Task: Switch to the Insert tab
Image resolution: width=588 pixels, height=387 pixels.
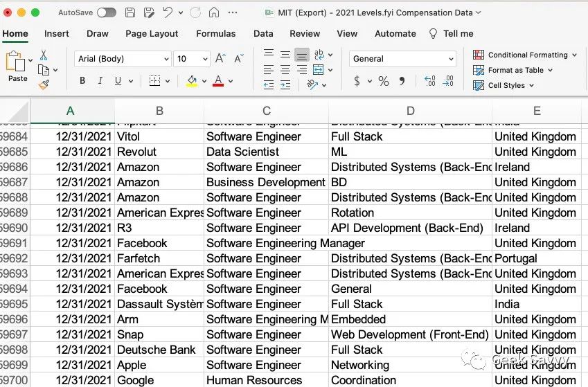Action: tap(57, 33)
